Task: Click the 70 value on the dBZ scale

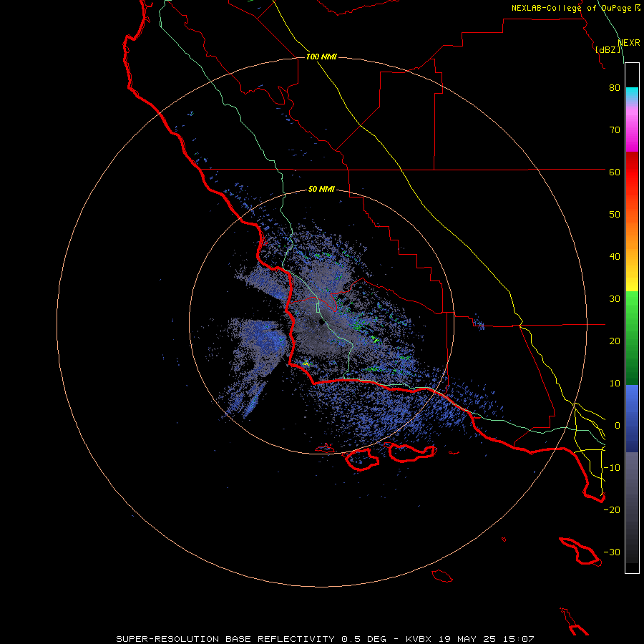Action: (615, 130)
